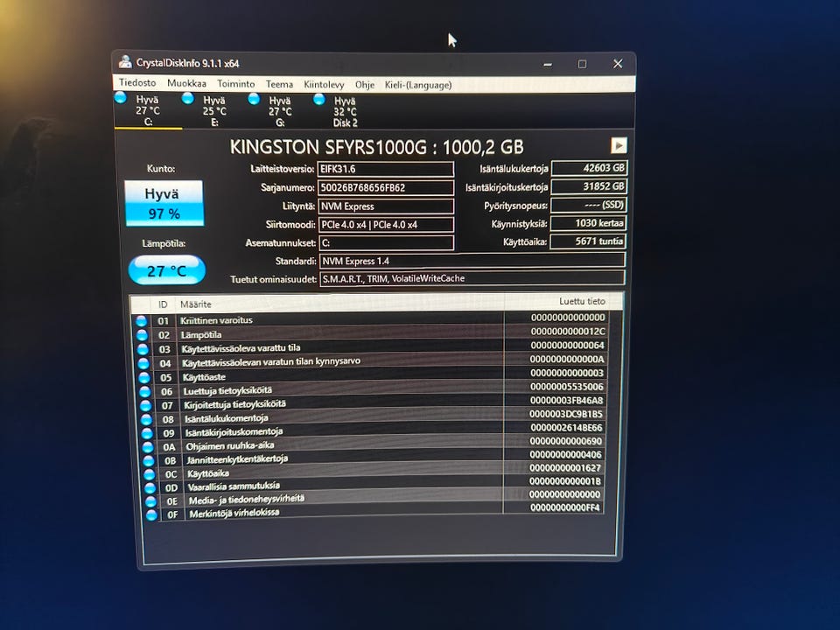Click status icon of row 08 Isäntälukukomentoja

[146, 419]
